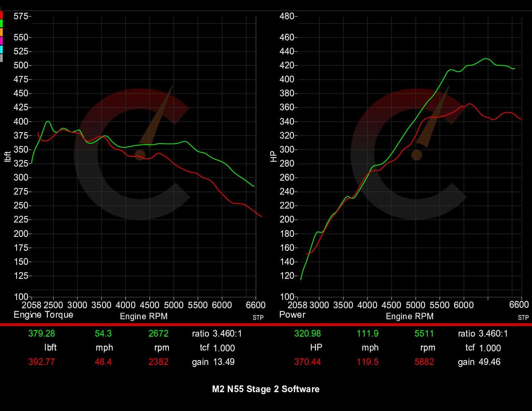This screenshot has height=411, width=532.
Task: Select the cyan run color swatch
Action: click(2, 48)
